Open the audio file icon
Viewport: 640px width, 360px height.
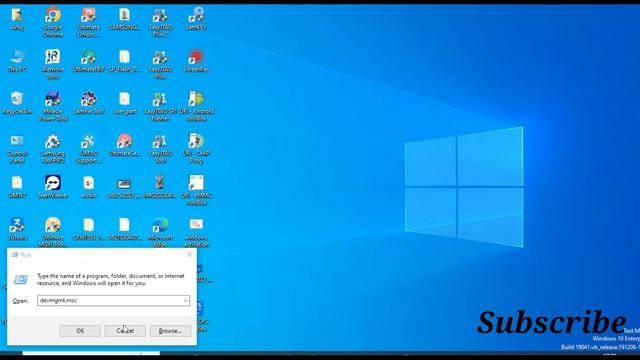tap(89, 187)
